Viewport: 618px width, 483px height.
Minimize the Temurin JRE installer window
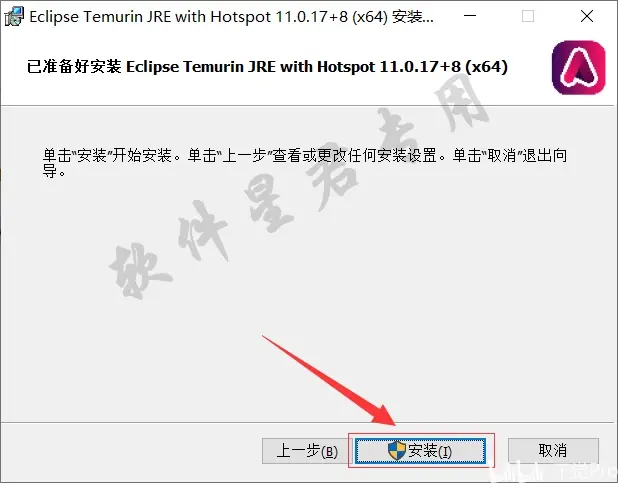point(470,16)
